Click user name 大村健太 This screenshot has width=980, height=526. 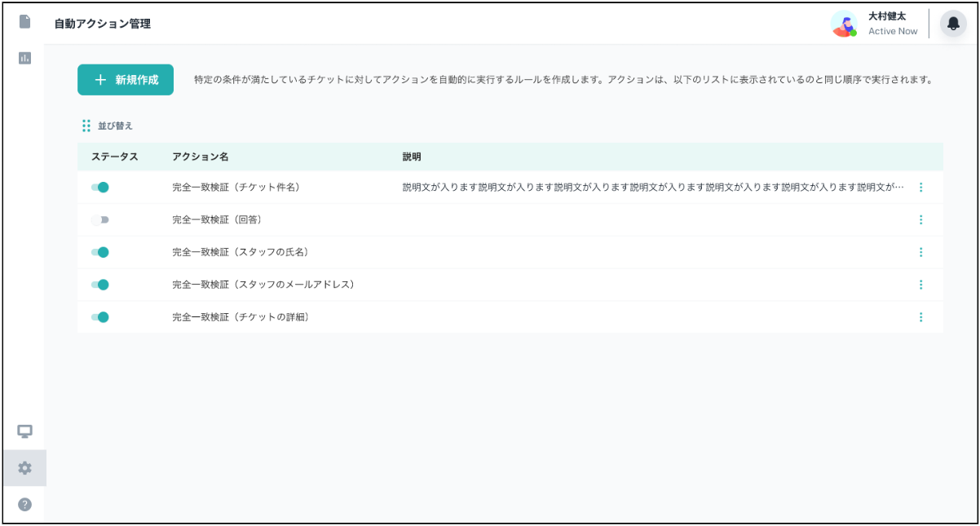click(887, 16)
